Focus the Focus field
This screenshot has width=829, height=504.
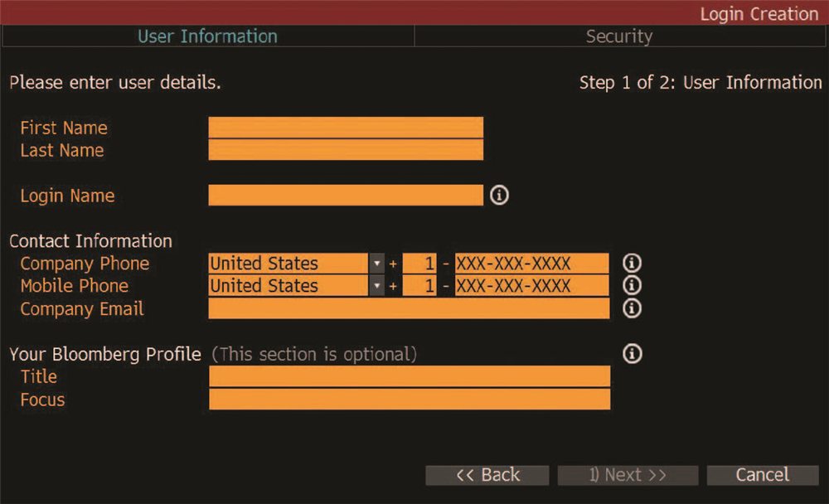coord(410,400)
